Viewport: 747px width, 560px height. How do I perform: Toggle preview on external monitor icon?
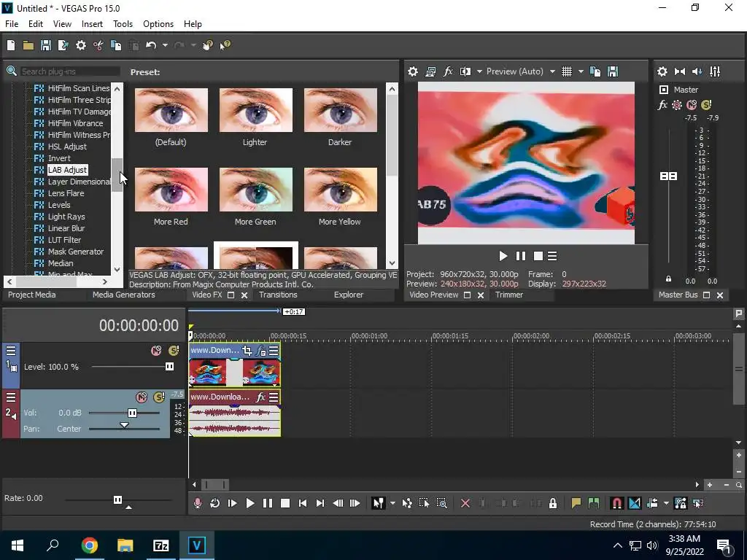pos(430,71)
